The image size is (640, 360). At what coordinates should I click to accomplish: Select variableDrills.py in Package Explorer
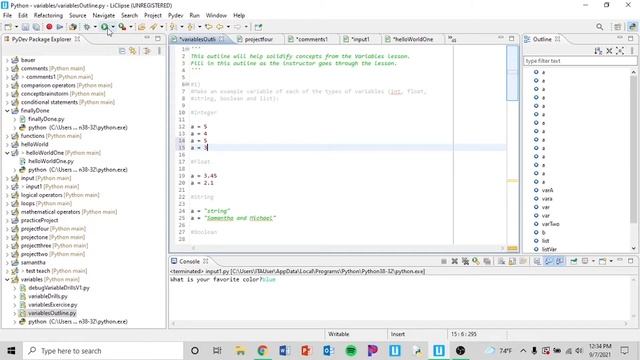click(x=48, y=296)
